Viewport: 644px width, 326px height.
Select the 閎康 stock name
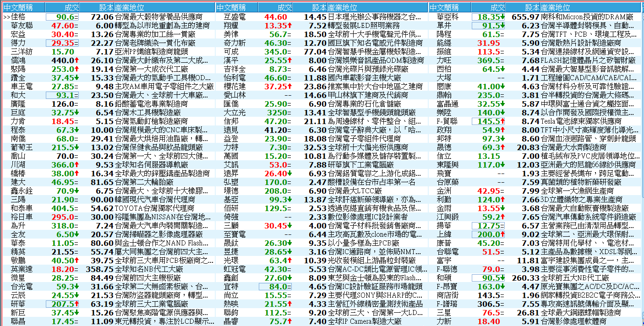(445, 86)
